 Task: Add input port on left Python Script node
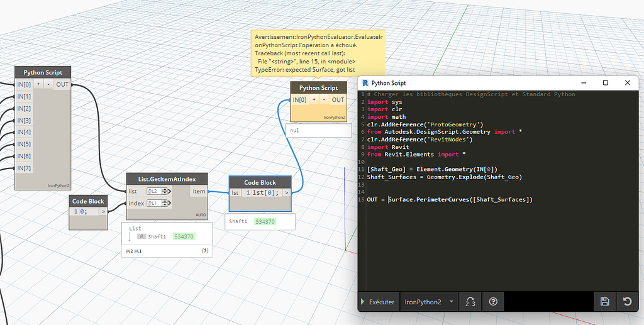click(38, 84)
